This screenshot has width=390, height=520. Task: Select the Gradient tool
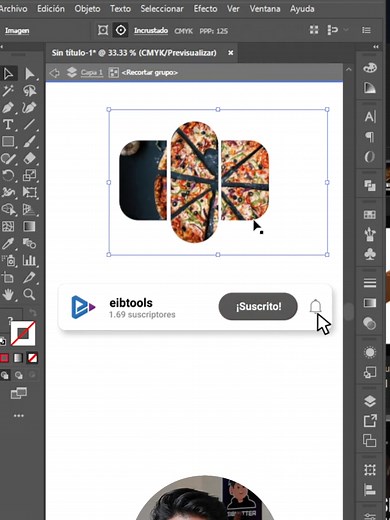[29, 226]
